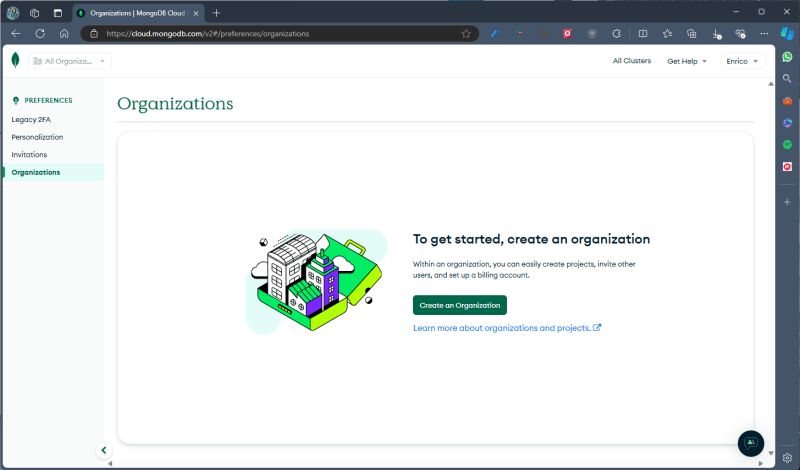800x470 pixels.
Task: Collapse the sidebar with the chevron button
Action: [104, 450]
